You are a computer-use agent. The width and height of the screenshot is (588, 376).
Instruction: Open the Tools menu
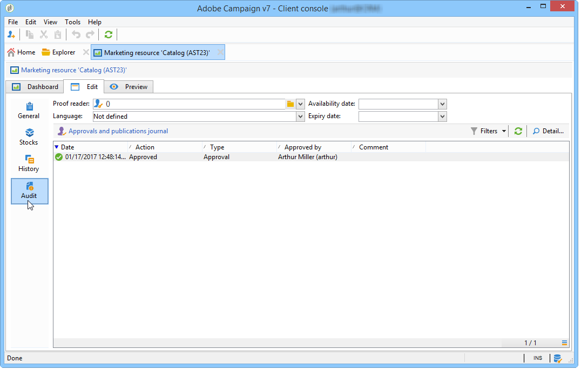[x=72, y=22]
